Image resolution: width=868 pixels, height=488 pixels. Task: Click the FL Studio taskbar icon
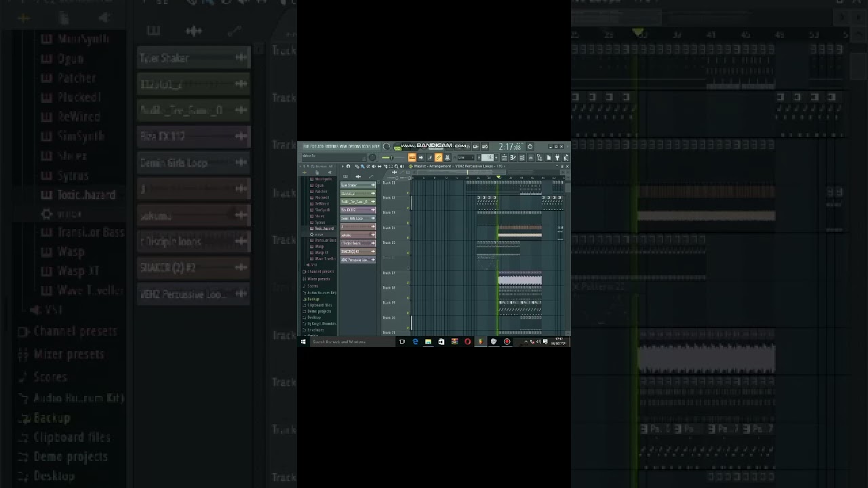[480, 342]
